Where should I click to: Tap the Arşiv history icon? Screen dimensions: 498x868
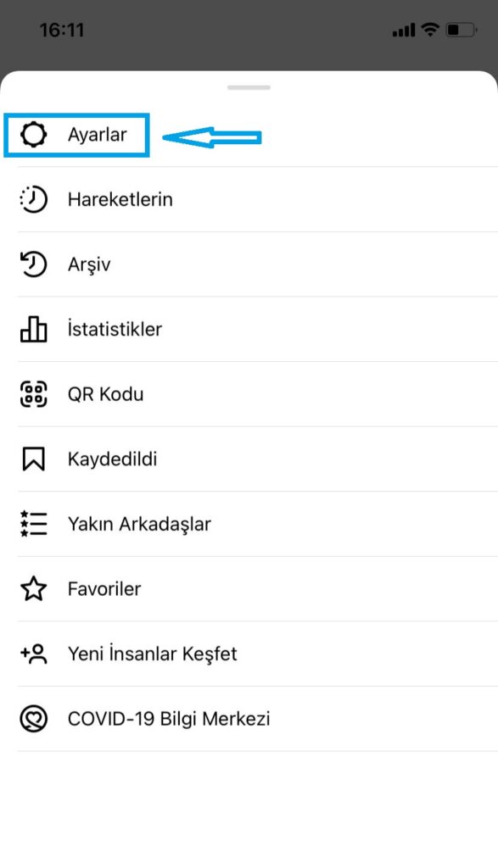pos(33,264)
